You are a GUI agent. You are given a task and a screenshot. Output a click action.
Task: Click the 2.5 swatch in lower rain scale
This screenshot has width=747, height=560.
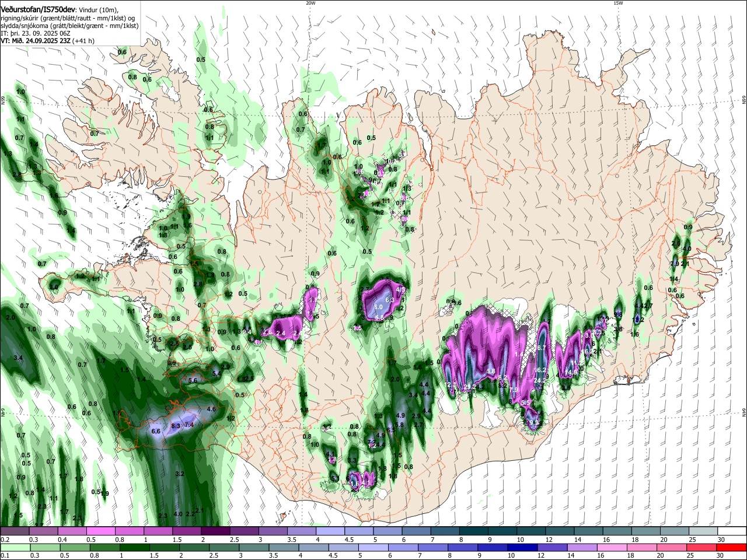tap(224, 547)
